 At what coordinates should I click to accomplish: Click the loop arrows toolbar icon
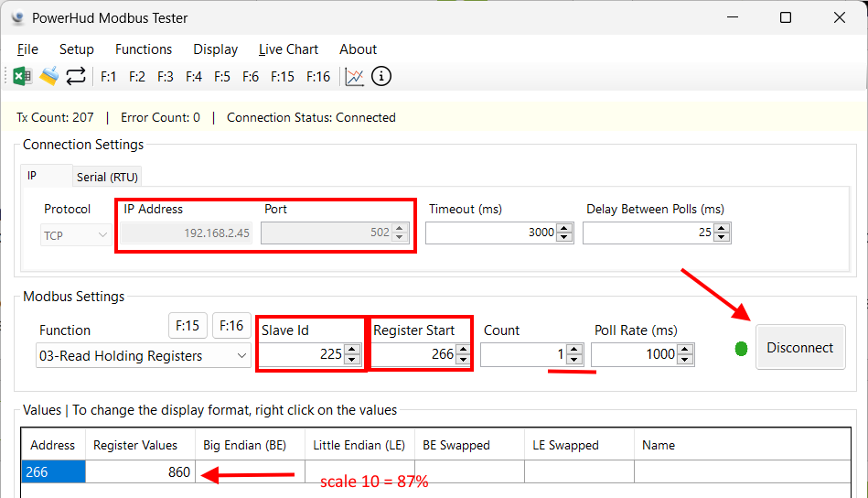76,77
